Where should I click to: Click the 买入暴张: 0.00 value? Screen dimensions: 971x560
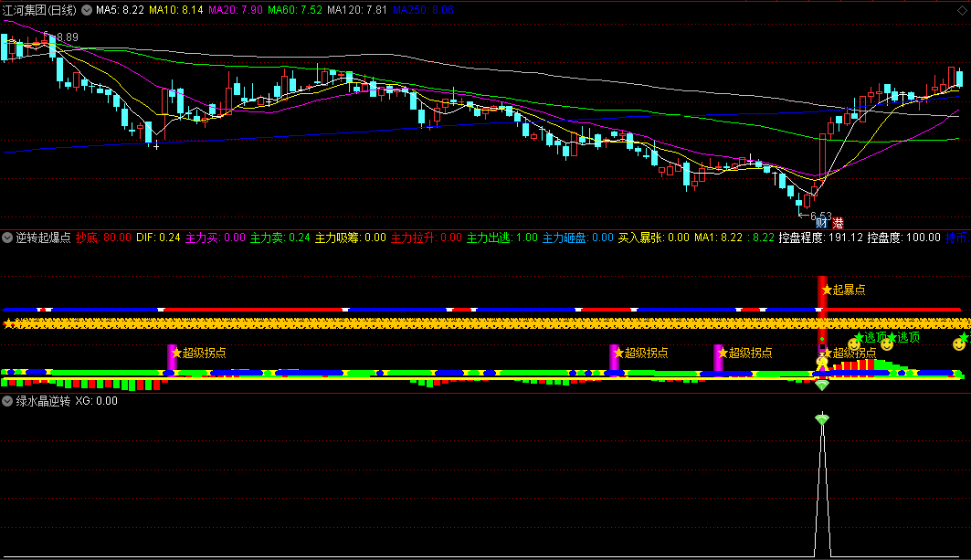[x=653, y=238]
